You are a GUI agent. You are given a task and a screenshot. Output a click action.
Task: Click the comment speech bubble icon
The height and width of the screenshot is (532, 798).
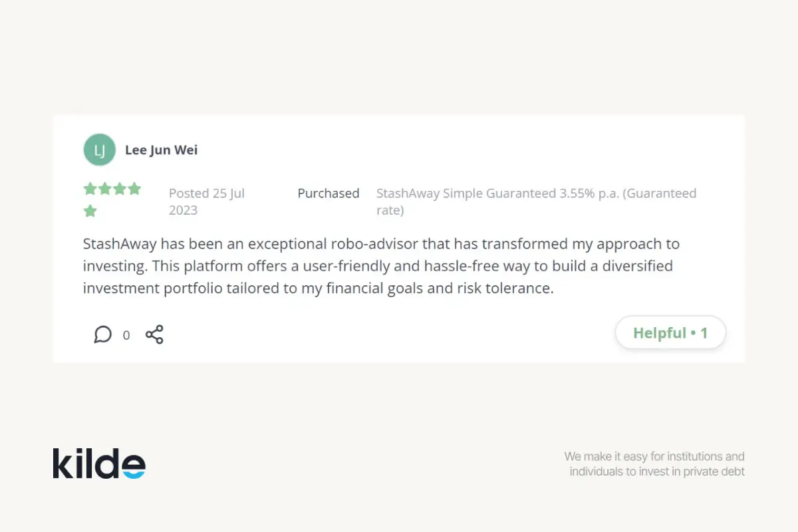102,334
